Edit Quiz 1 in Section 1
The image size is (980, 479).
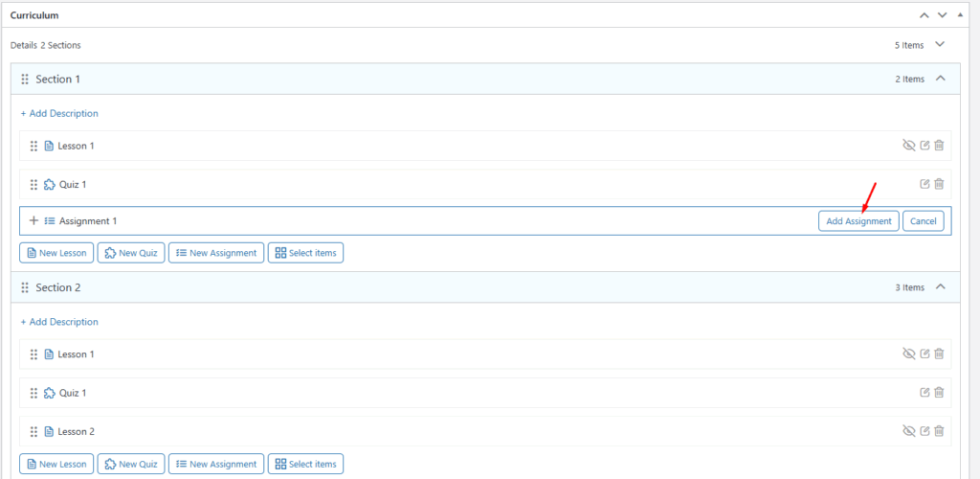tap(924, 184)
